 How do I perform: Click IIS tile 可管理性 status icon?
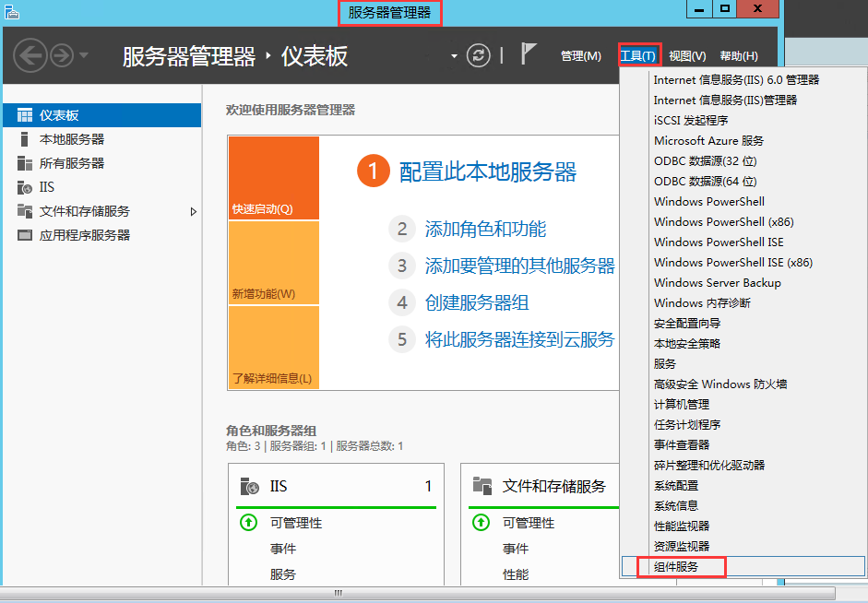coord(248,522)
